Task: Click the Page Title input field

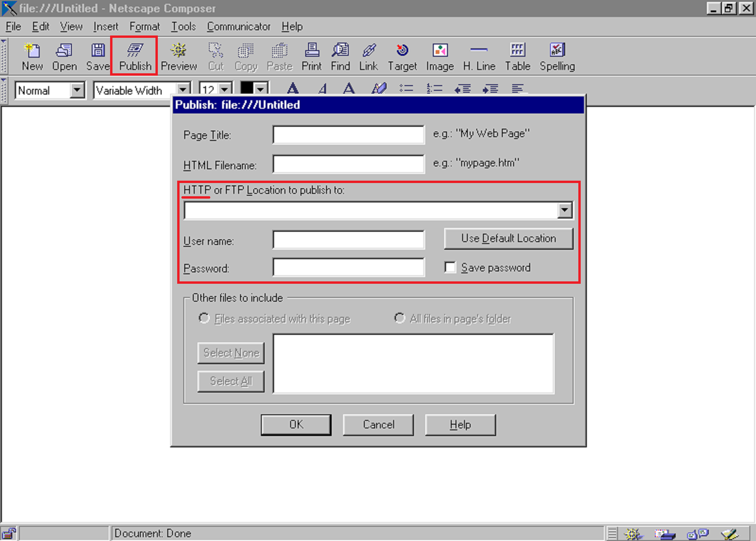Action: [348, 135]
